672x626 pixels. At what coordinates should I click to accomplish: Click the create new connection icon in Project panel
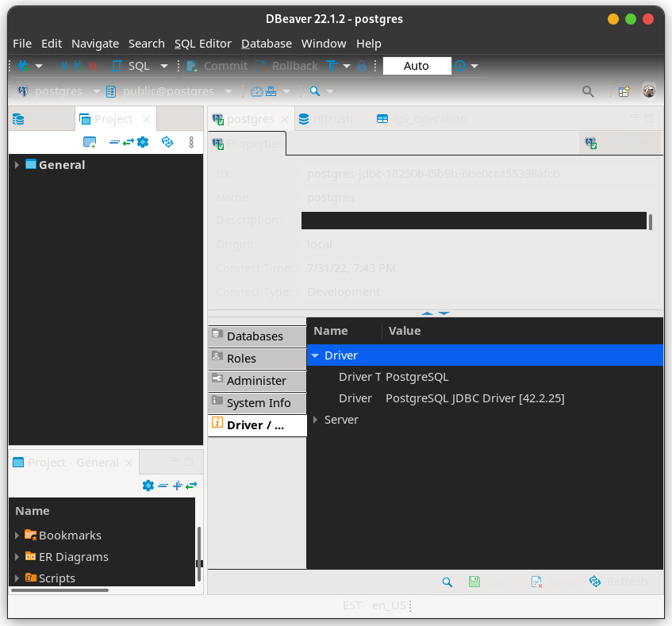[90, 142]
